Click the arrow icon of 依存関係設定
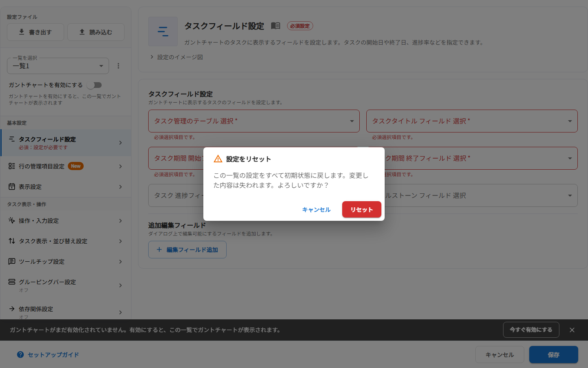Viewport: 588px width, 368px height. click(x=12, y=309)
